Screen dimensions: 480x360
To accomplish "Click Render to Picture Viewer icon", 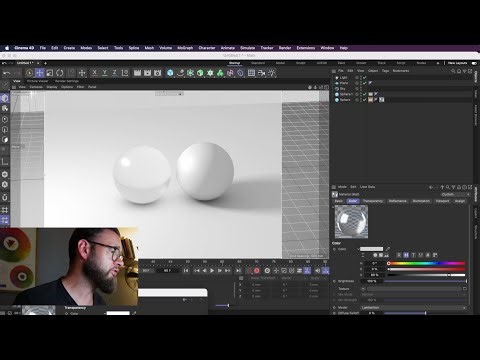I will (x=147, y=73).
